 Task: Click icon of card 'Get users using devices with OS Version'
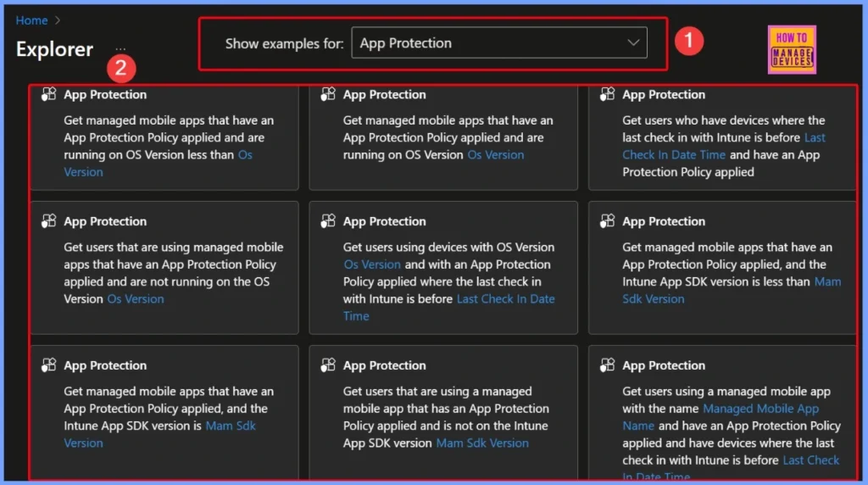tap(328, 221)
